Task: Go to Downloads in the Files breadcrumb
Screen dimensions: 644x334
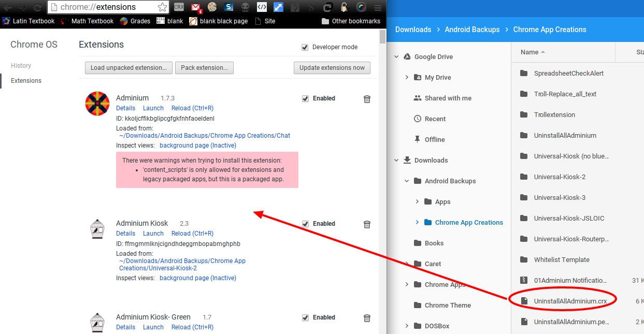Action: [413, 30]
